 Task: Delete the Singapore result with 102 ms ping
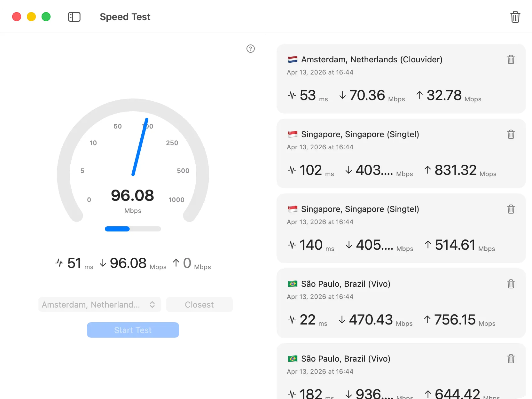[511, 134]
